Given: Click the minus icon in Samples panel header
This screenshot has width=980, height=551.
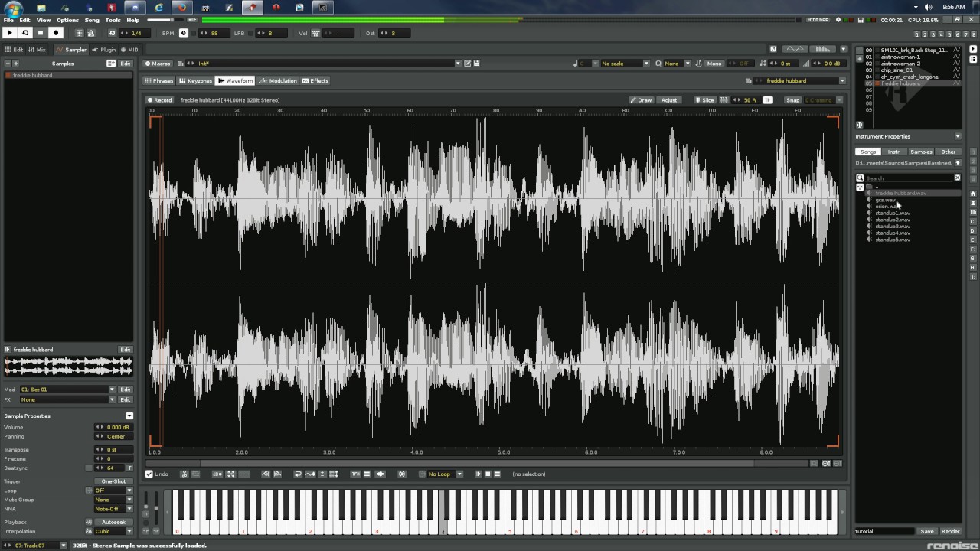Looking at the screenshot, I should coord(8,64).
